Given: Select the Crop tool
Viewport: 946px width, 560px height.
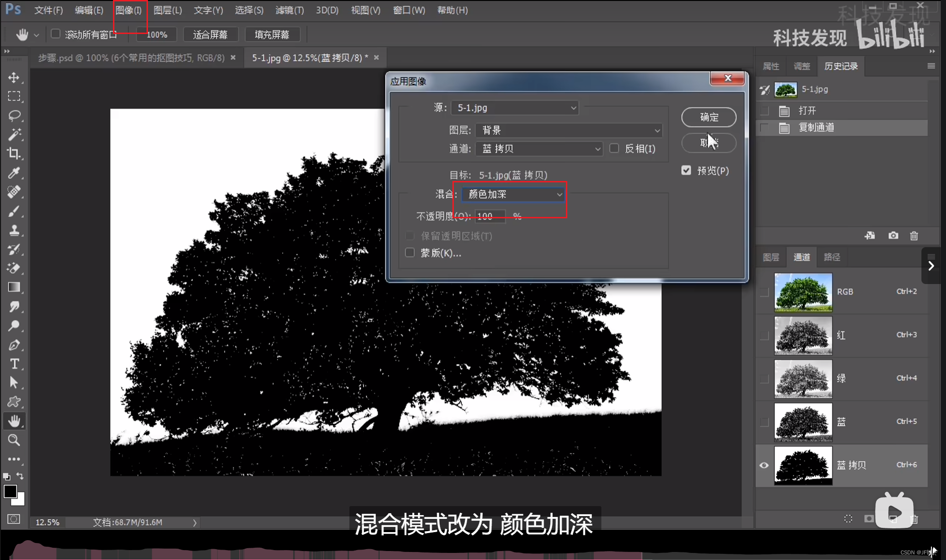Looking at the screenshot, I should point(14,154).
